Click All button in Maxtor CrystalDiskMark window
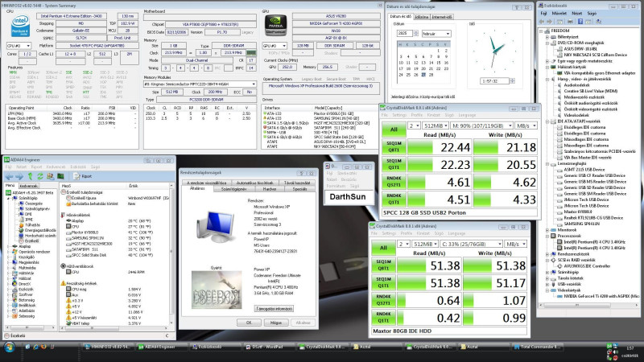 click(383, 248)
